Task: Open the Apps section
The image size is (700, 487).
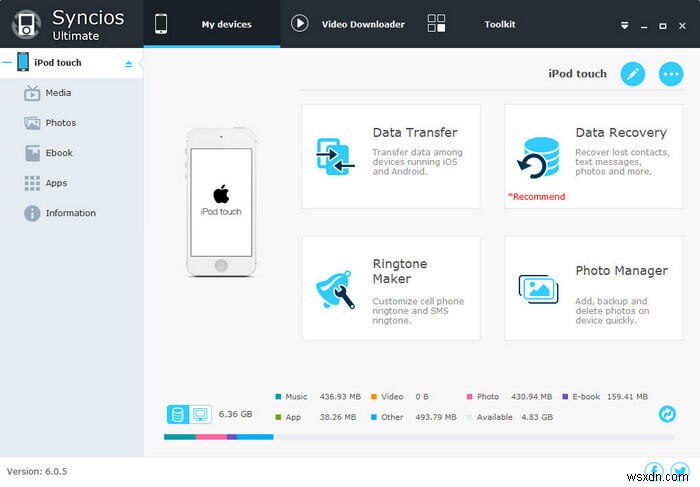Action: [x=56, y=183]
